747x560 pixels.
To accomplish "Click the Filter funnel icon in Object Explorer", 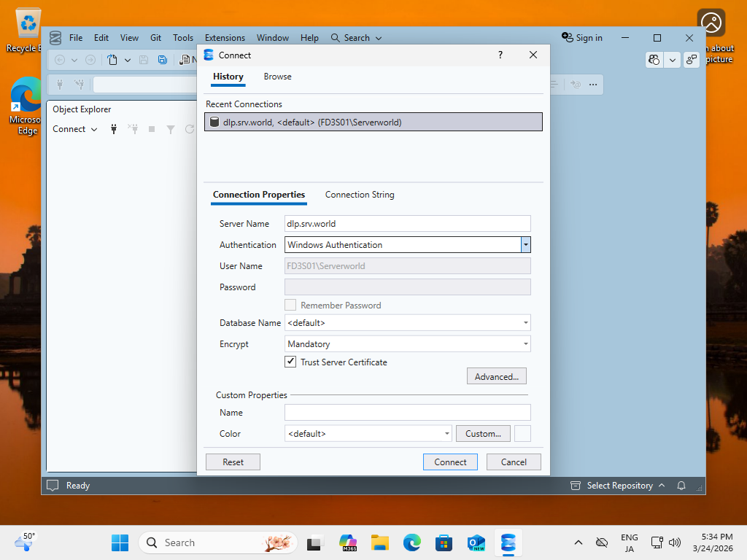I will pyautogui.click(x=171, y=130).
